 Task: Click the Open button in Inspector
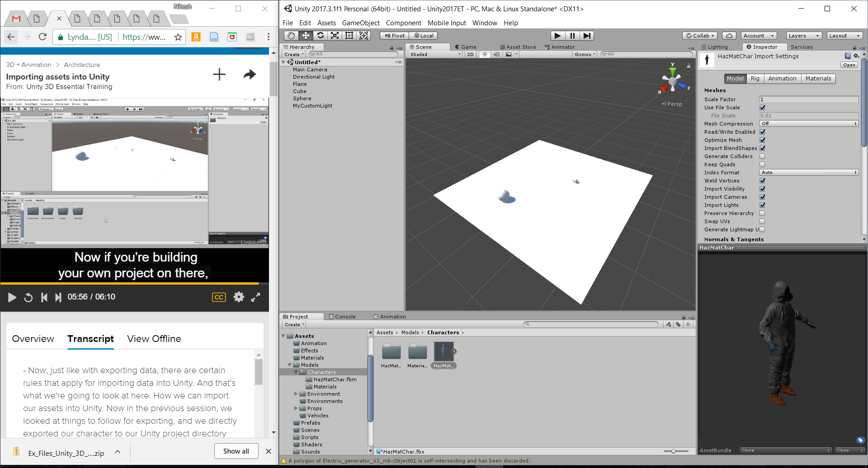849,65
